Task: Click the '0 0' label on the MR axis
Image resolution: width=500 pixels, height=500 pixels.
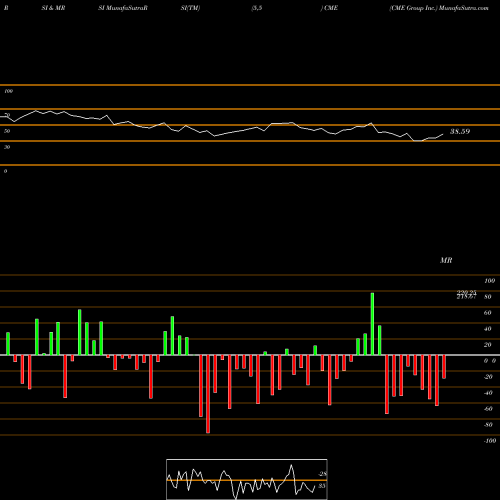Action: [x=490, y=361]
